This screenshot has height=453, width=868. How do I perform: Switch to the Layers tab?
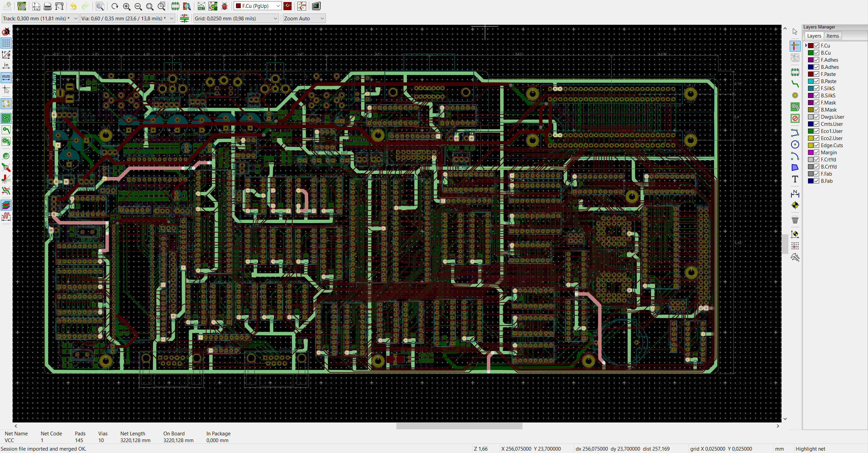click(814, 36)
